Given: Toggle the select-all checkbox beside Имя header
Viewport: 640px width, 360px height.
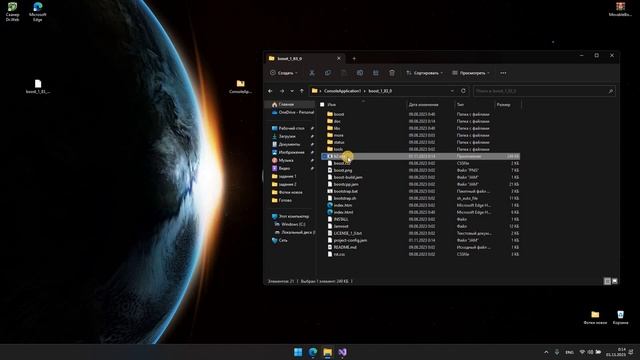Looking at the screenshot, I should click(x=322, y=105).
